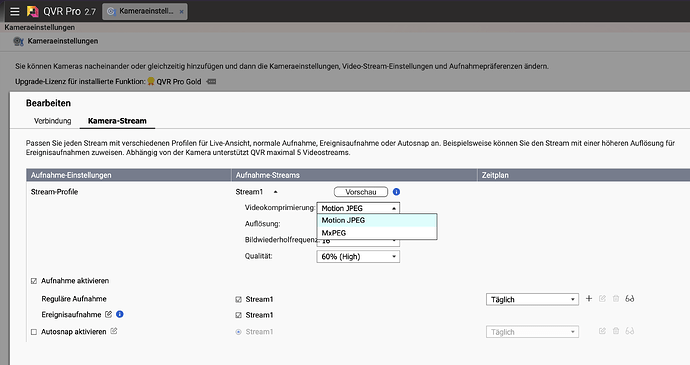
Task: Click the Aufnahme-Streams column header
Action: click(x=354, y=175)
